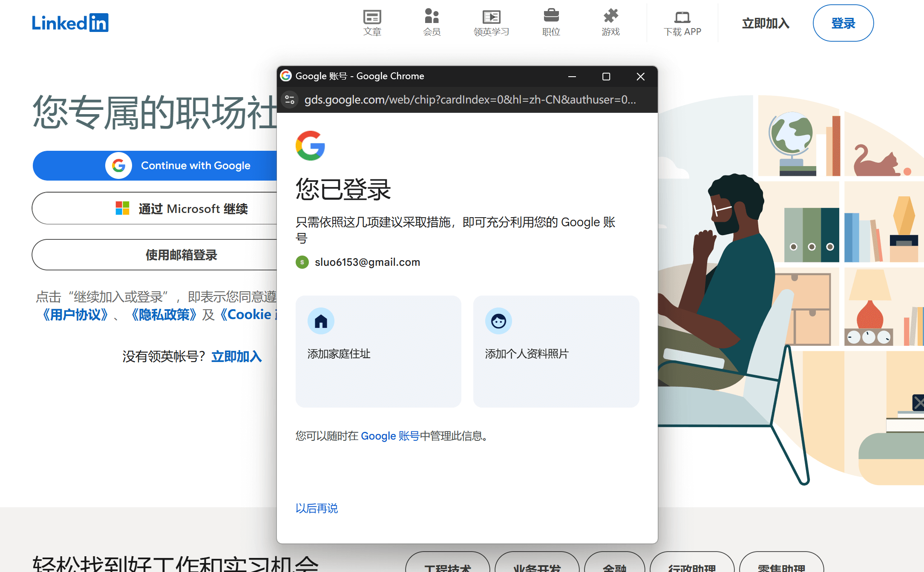Click the profile photo face icon
Viewport: 924px width, 572px height.
coord(498,321)
